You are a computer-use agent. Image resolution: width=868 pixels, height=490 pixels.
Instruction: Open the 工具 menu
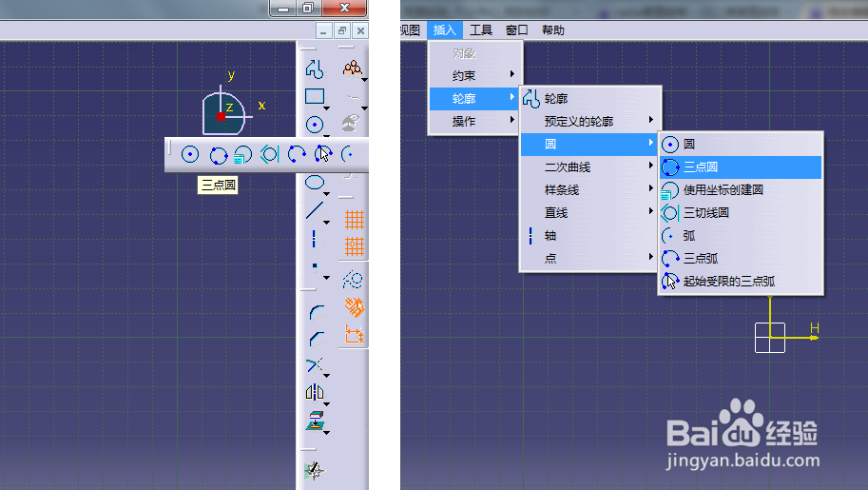point(480,29)
